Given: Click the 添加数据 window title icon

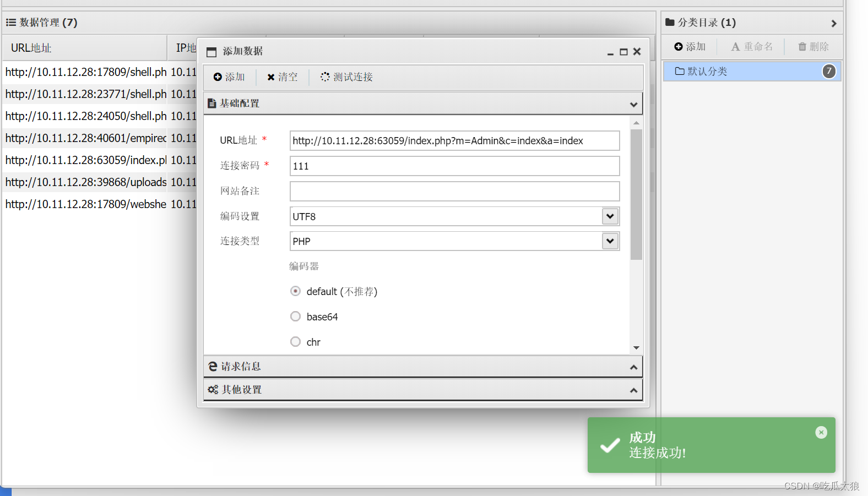Looking at the screenshot, I should [x=211, y=52].
